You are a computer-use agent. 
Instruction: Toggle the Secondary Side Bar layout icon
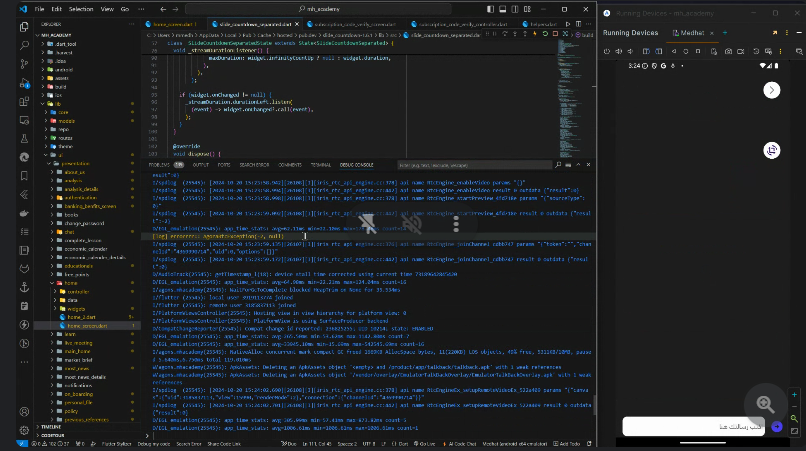click(515, 9)
